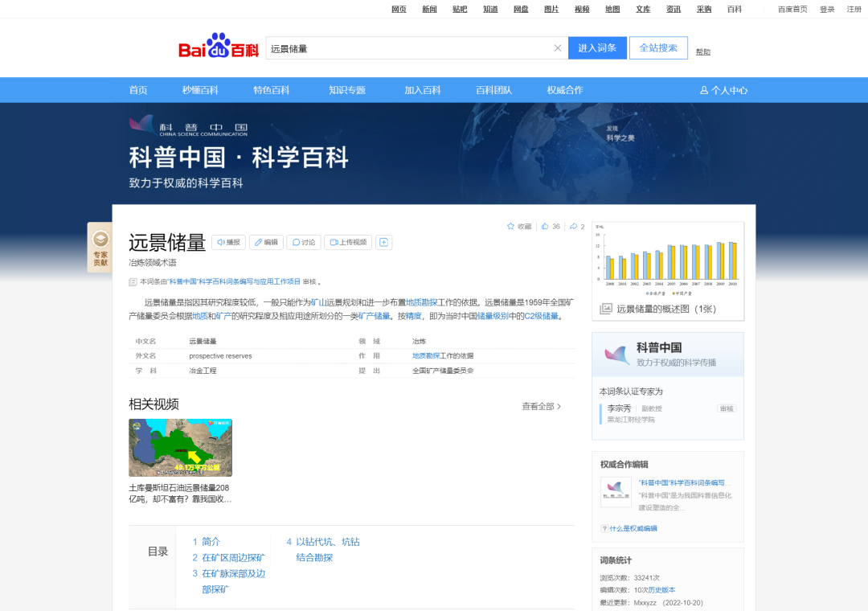Open 视频 in top navigation
Image resolution: width=868 pixels, height=611 pixels.
point(582,9)
